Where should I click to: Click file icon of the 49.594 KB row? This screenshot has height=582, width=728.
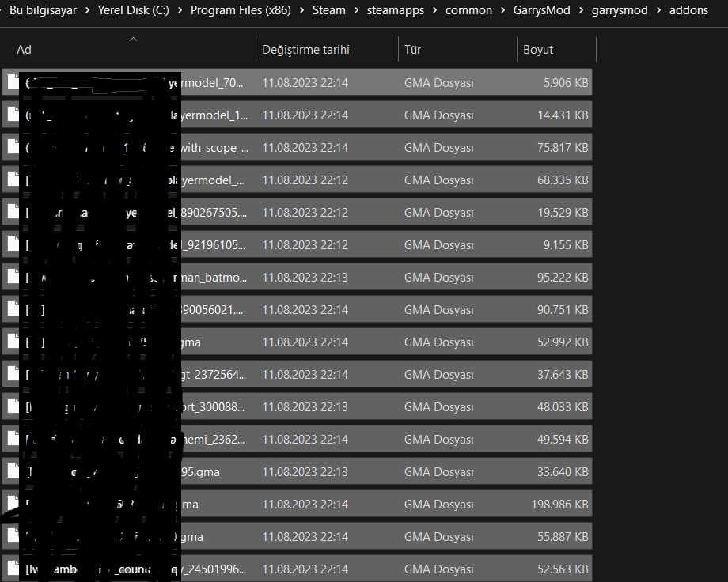click(13, 440)
